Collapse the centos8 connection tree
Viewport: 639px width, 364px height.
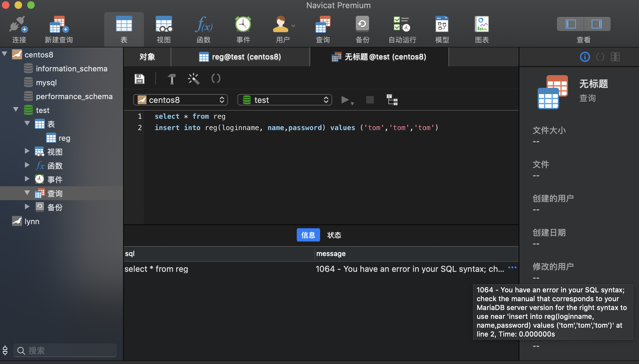coord(5,54)
